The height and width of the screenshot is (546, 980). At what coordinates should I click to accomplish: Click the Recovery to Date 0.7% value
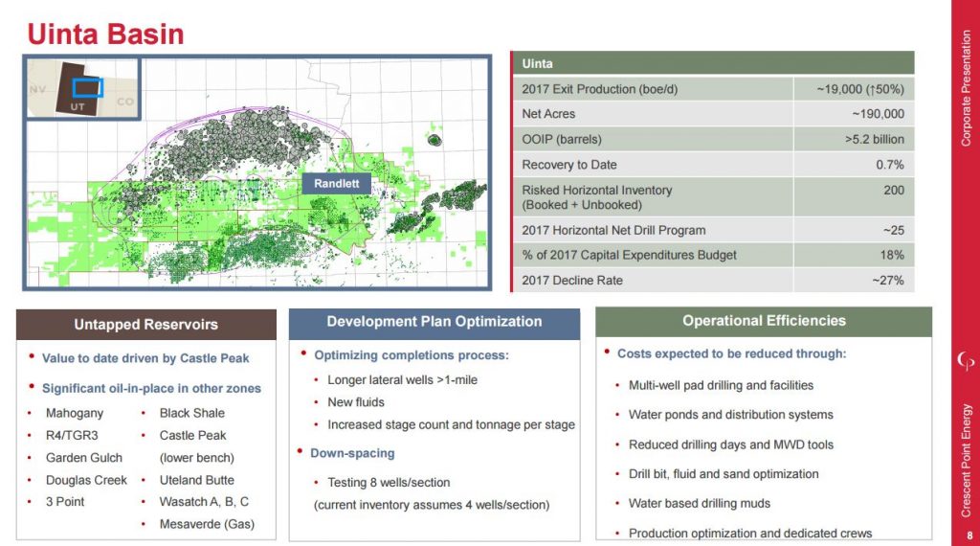[889, 165]
